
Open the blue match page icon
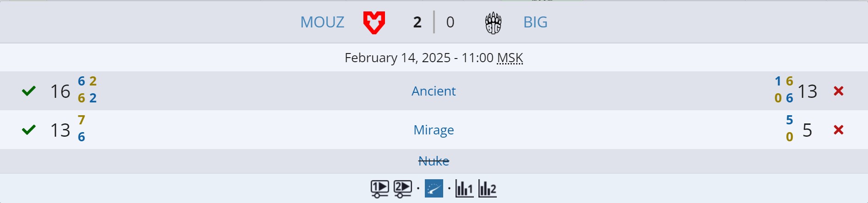tap(434, 188)
